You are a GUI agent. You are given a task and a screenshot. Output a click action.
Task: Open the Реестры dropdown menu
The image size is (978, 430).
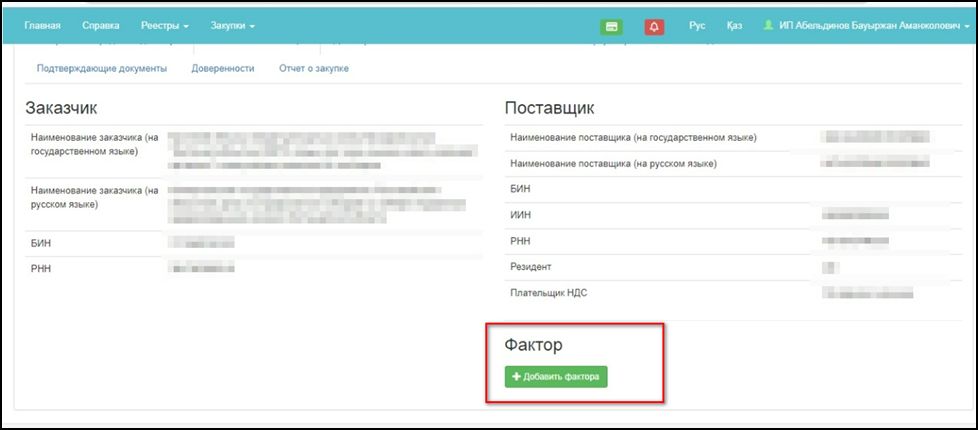(165, 26)
